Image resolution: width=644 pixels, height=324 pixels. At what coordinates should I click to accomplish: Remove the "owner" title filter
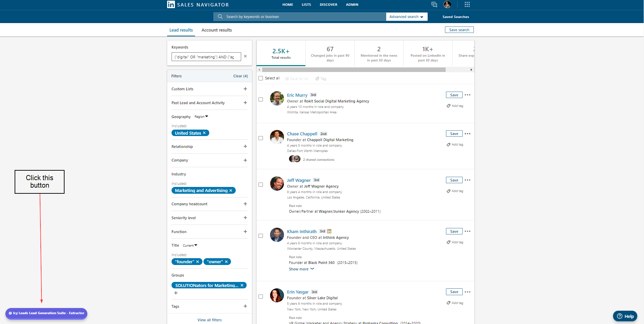coord(226,262)
